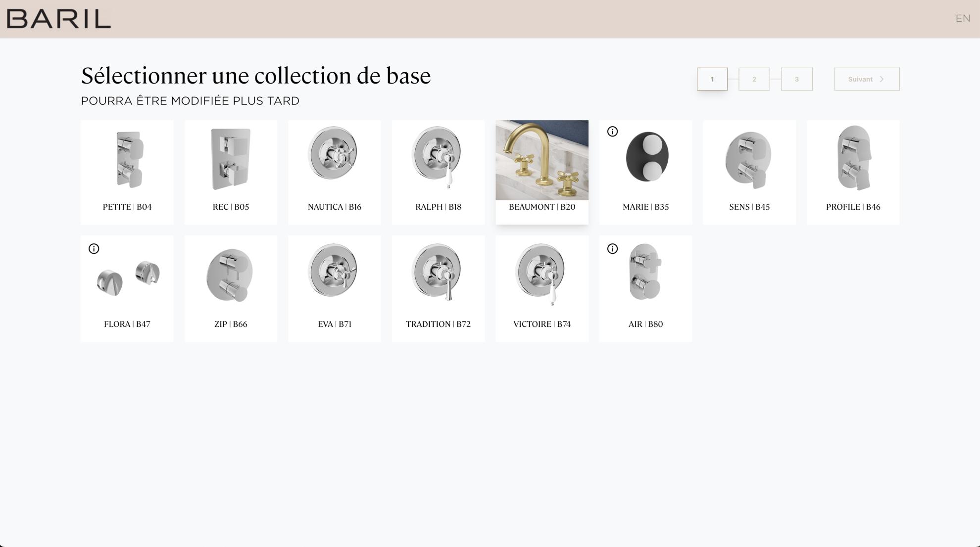Choose the REC B05 collection
Viewport: 980px width, 547px height.
click(231, 172)
